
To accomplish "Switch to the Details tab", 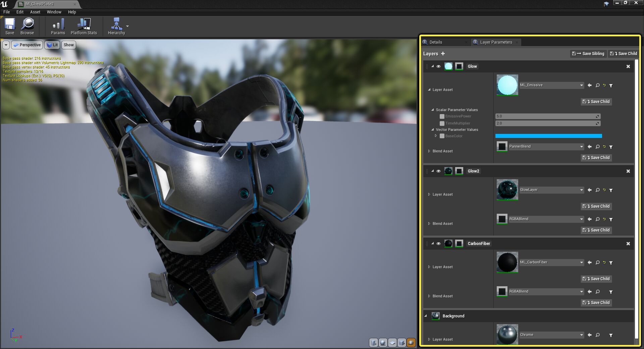I will click(435, 42).
